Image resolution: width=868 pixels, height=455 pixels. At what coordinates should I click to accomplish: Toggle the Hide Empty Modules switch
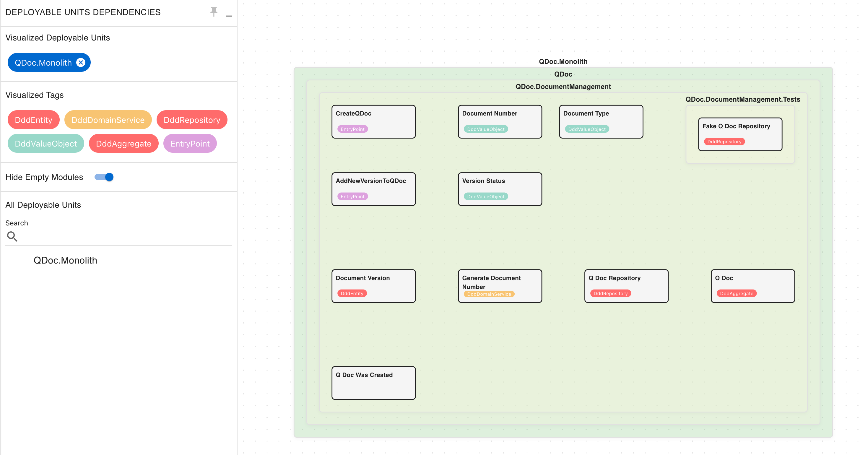tap(104, 177)
